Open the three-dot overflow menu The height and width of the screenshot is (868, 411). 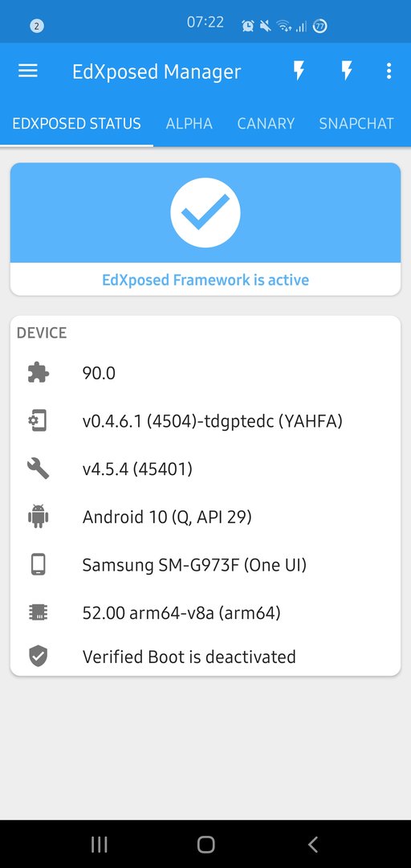[x=389, y=71]
